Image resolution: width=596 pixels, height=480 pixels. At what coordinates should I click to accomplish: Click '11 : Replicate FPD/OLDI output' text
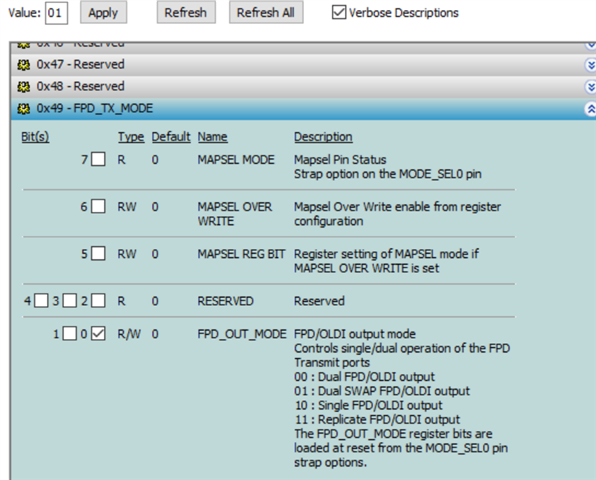pos(377,420)
